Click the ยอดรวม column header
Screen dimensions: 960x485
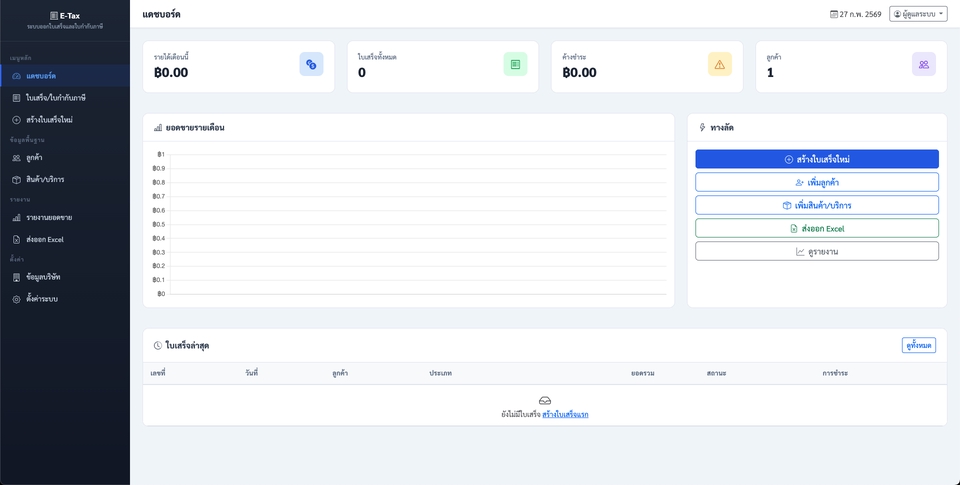pos(642,373)
